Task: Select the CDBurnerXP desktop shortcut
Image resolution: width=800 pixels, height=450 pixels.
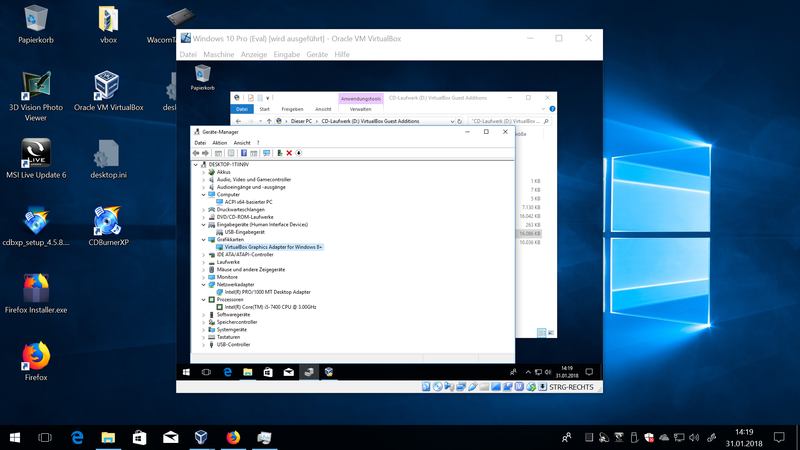Action: (x=108, y=226)
